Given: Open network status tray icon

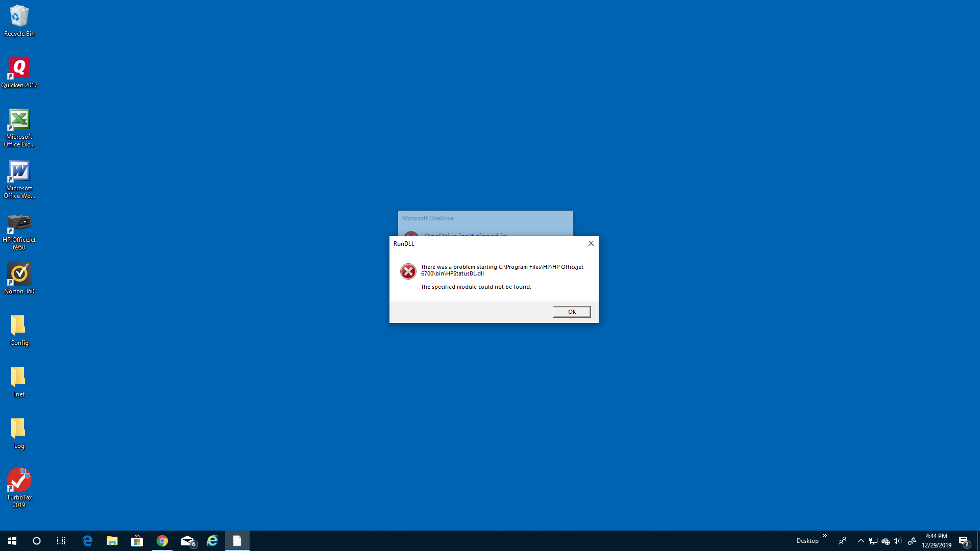Looking at the screenshot, I should (873, 541).
